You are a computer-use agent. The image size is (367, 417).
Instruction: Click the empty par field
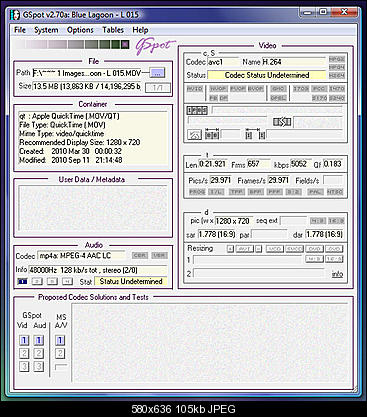click(x=269, y=234)
